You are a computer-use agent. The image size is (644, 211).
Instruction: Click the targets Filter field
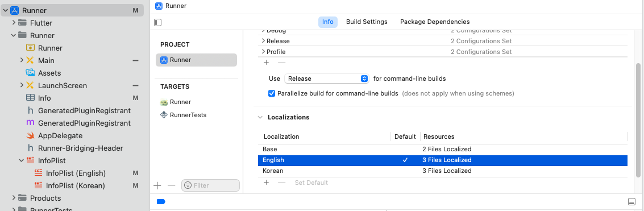210,185
